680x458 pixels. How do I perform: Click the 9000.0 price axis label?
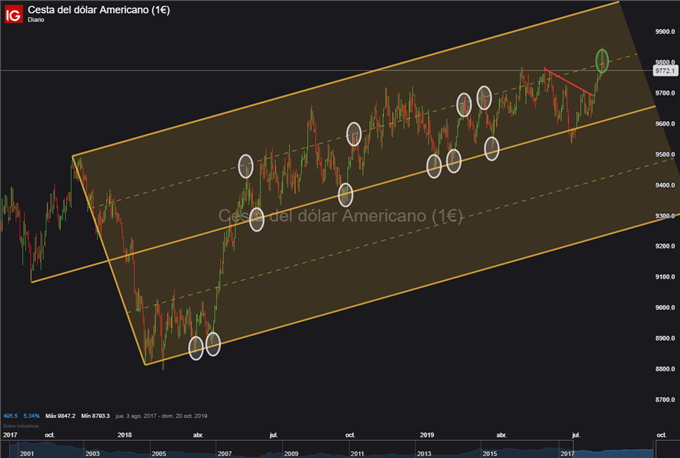tap(665, 308)
